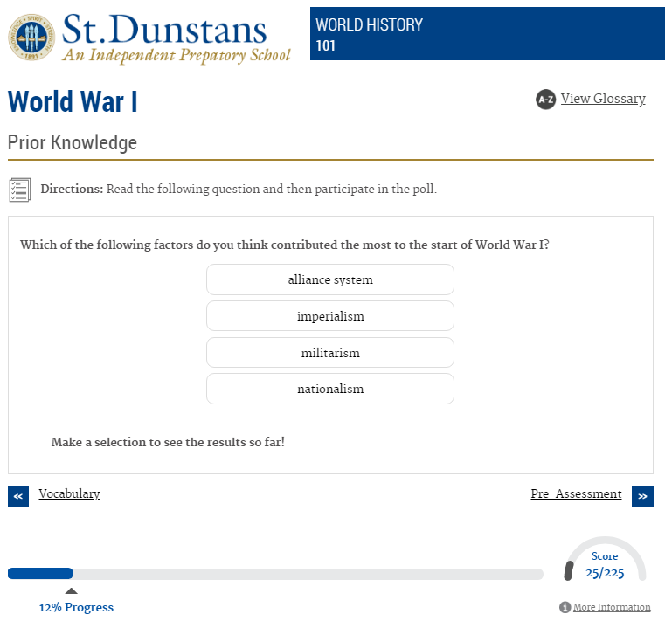Click 'Make a selection to see the results' text

click(x=168, y=442)
